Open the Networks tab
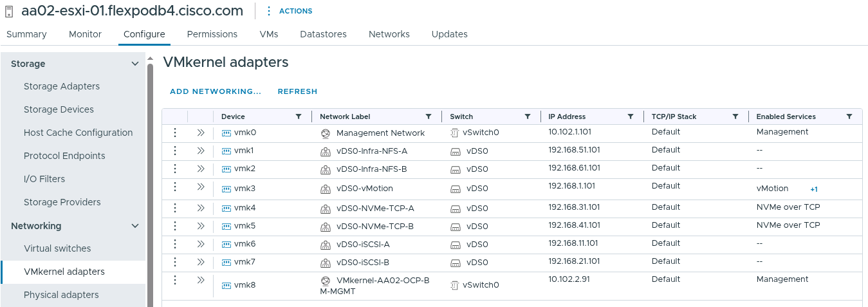The width and height of the screenshot is (868, 307). tap(389, 34)
